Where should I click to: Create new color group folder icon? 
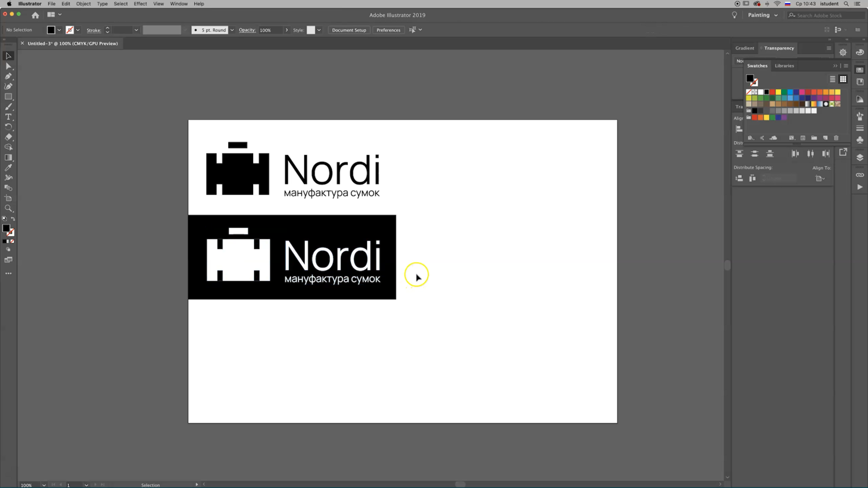click(814, 138)
